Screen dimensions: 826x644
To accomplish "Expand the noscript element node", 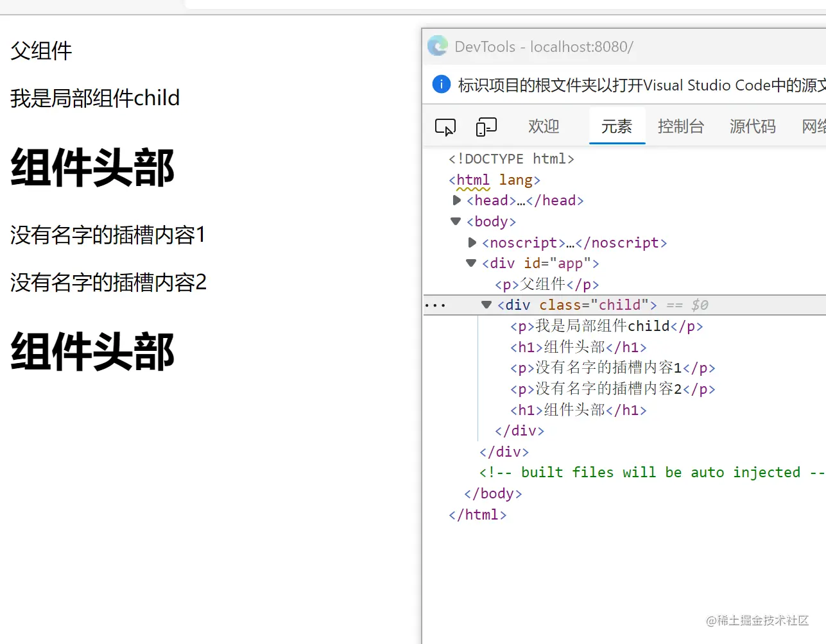I will tap(472, 242).
